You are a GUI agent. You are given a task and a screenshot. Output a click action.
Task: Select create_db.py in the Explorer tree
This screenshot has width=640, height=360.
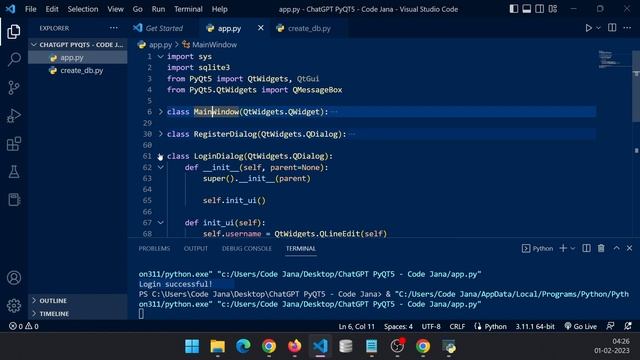(78, 70)
